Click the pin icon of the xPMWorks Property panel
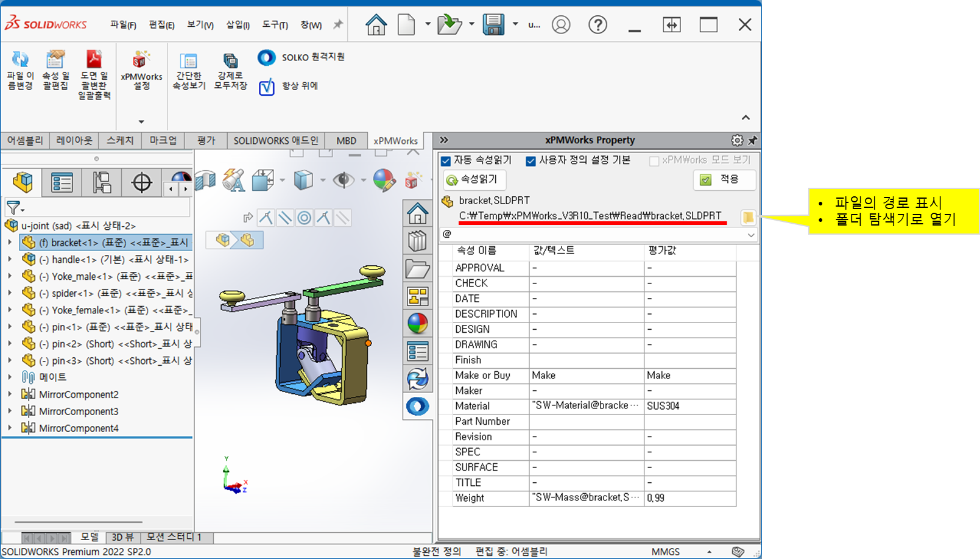 [753, 140]
